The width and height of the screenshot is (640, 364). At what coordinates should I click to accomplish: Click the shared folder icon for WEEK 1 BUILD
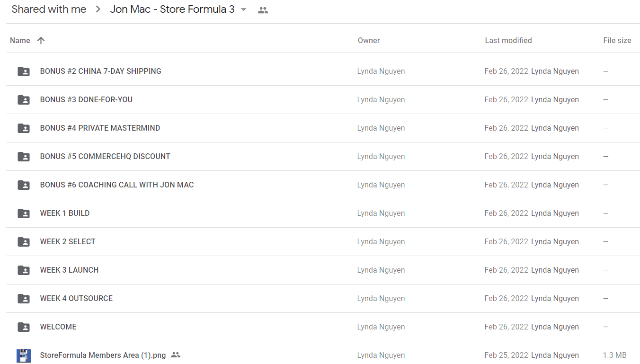[x=24, y=213]
